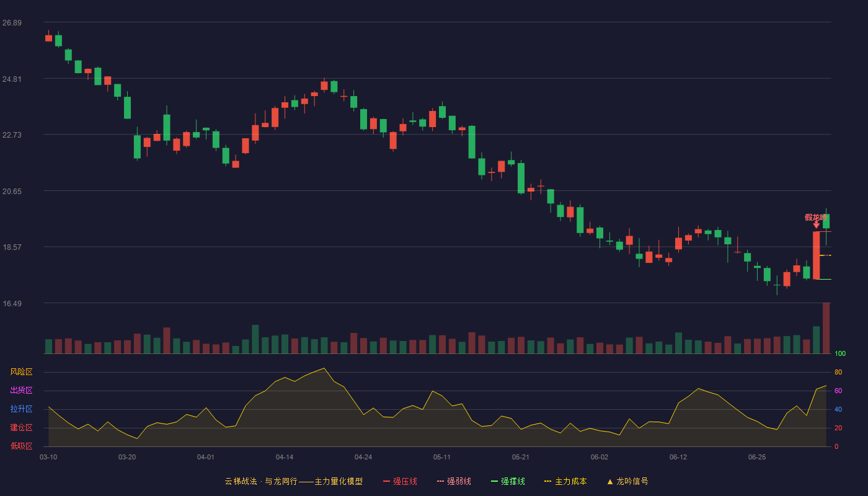Click the 03-10 date label
Image resolution: width=868 pixels, height=496 pixels.
(x=48, y=457)
